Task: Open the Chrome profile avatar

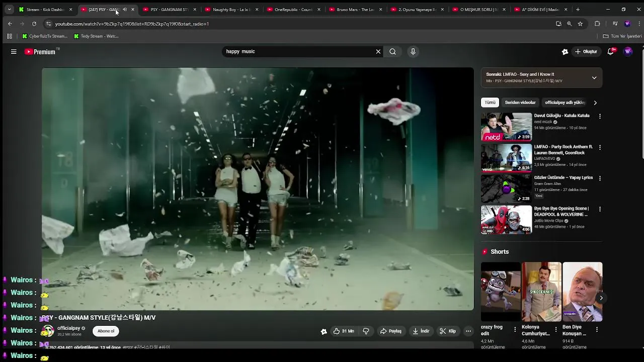Action: (627, 24)
